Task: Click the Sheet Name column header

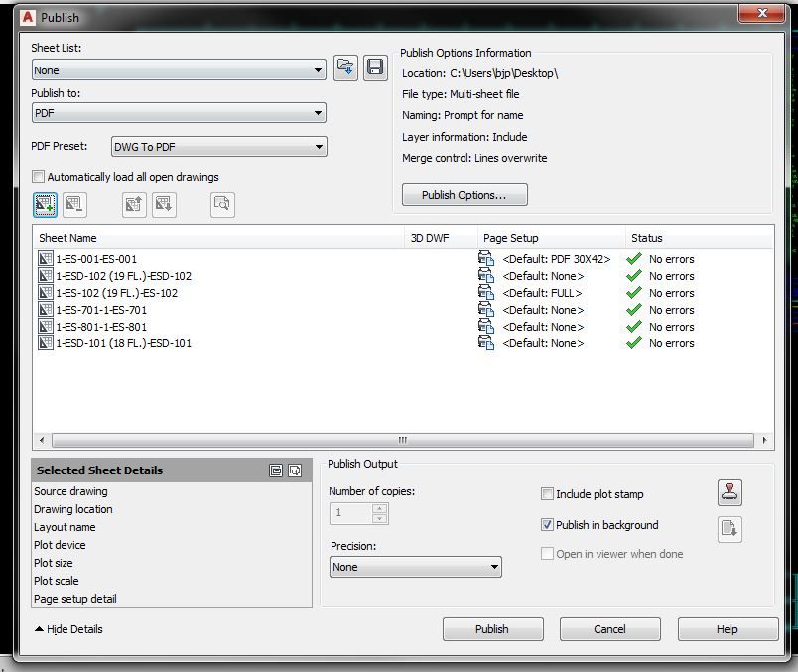Action: [219, 238]
